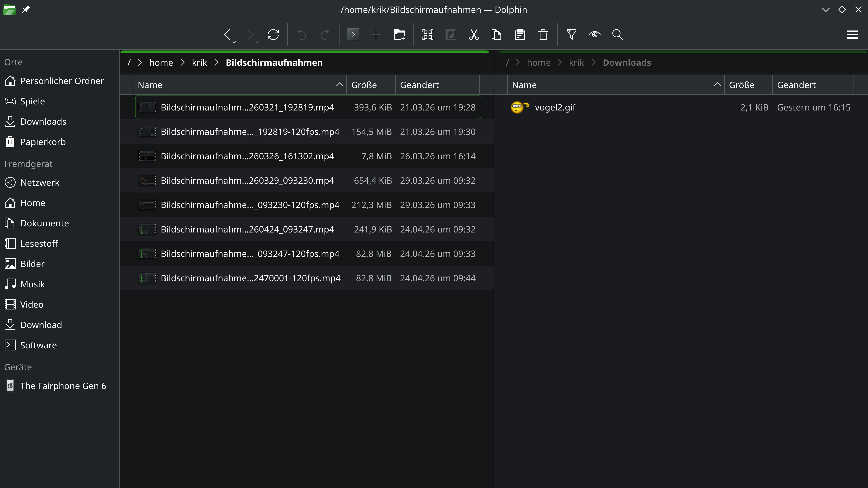Open search with magnifier icon
The image size is (868, 488).
point(617,34)
